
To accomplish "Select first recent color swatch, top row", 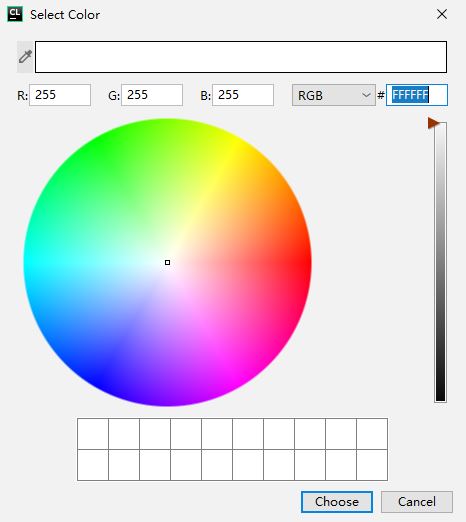I will point(93,434).
